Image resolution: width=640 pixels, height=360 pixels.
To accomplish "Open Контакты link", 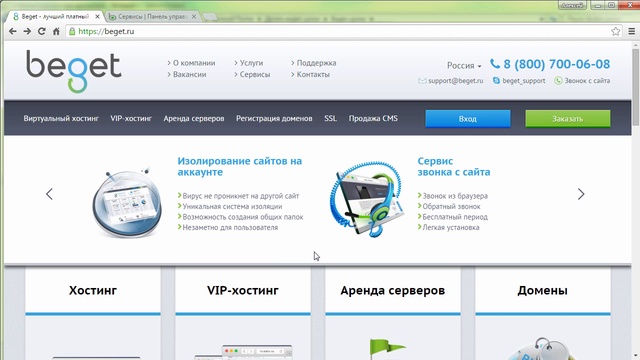I will tap(313, 74).
